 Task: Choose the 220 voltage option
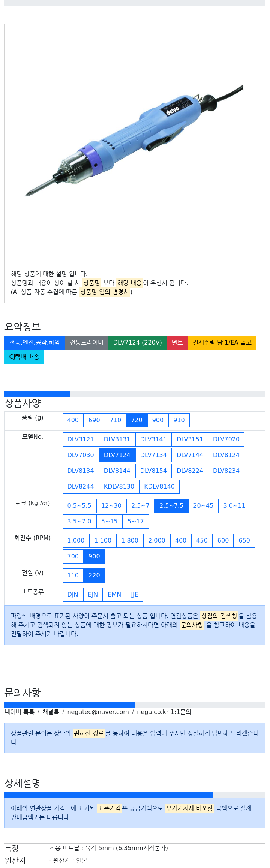[x=94, y=576]
